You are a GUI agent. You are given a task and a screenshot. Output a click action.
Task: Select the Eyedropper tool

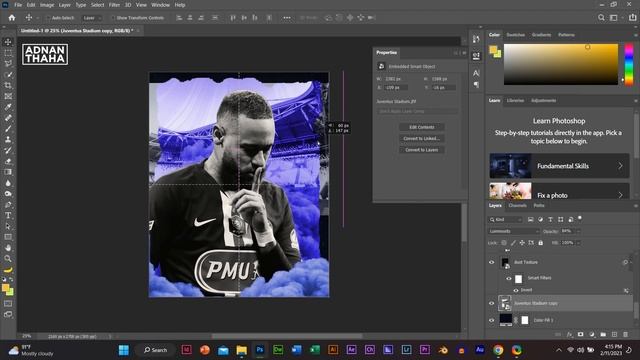point(8,107)
